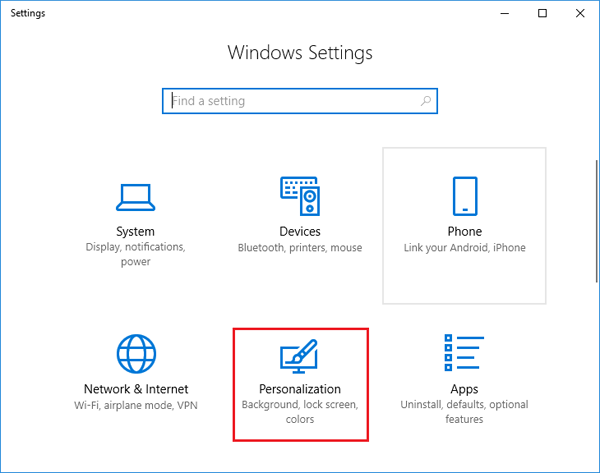
Task: Click 'Link your Android, iPhone' text
Action: coord(465,248)
